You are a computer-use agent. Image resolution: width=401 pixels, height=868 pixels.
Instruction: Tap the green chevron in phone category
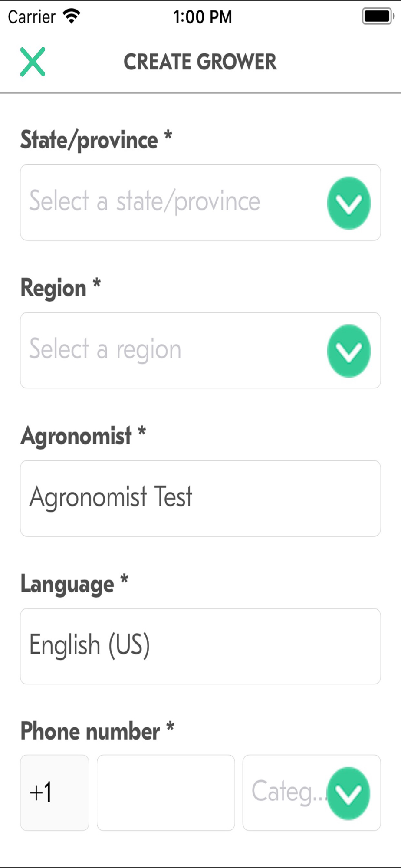(348, 793)
